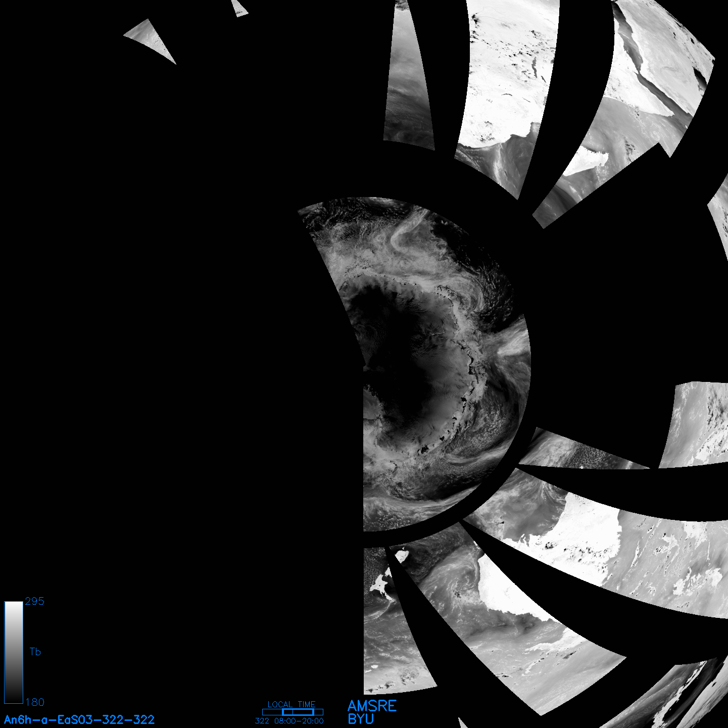
Task: Click the grayscale Tb color bar
Action: (14, 652)
